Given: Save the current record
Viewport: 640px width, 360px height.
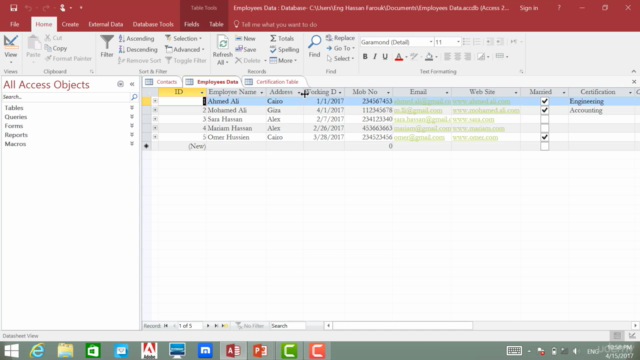Looking at the screenshot, I should (x=246, y=49).
